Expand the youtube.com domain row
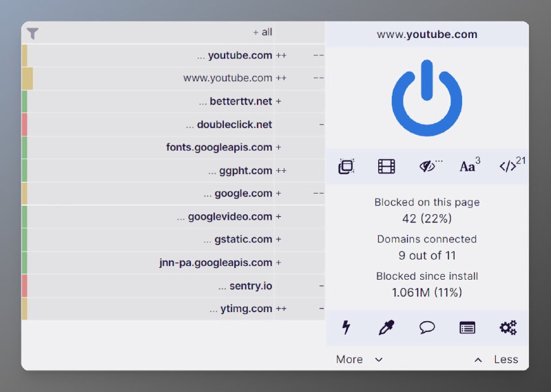Screen dimensions: 551x392 (236, 55)
